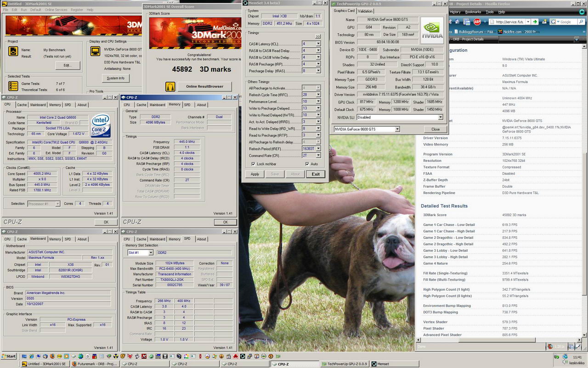Click the System Info button in 3DMark

coord(115,78)
